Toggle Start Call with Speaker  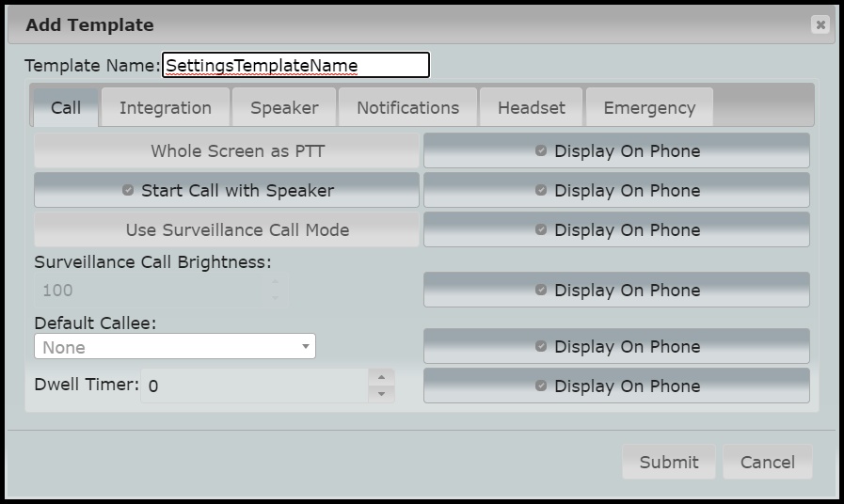pyautogui.click(x=227, y=190)
